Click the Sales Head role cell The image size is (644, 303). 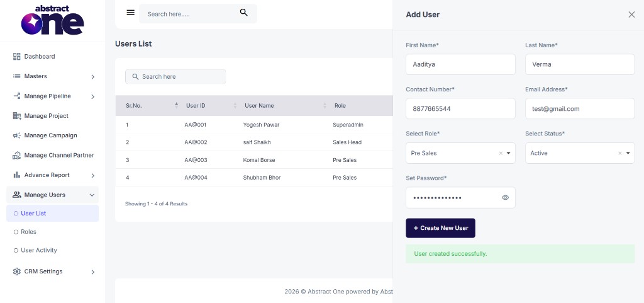coord(347,142)
